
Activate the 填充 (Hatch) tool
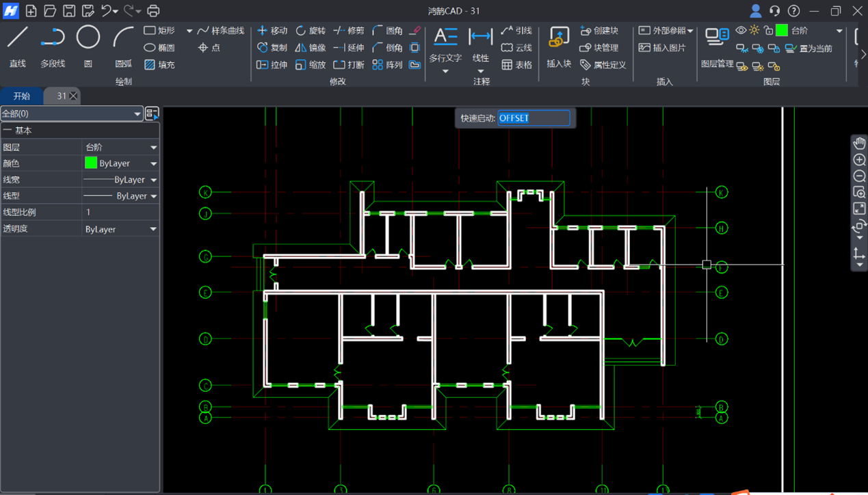(159, 65)
